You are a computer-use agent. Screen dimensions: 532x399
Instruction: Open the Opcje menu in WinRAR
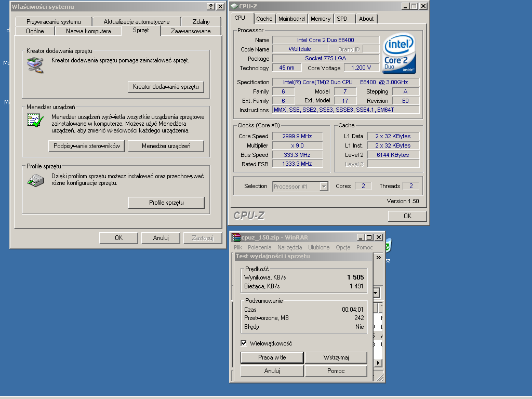click(343, 247)
